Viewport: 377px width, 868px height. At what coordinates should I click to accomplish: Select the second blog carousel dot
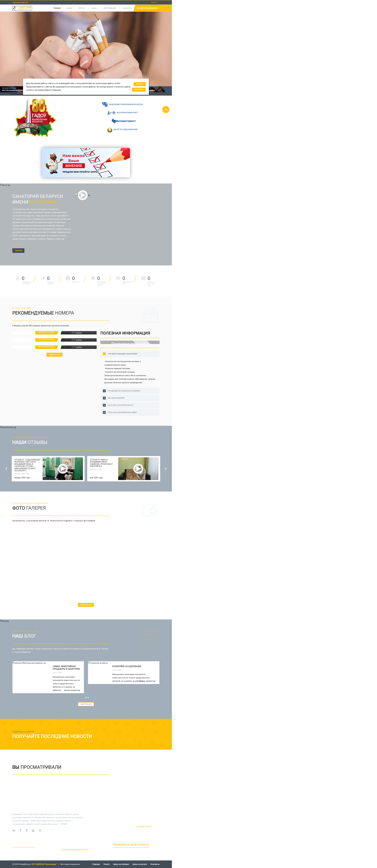(x=86, y=697)
